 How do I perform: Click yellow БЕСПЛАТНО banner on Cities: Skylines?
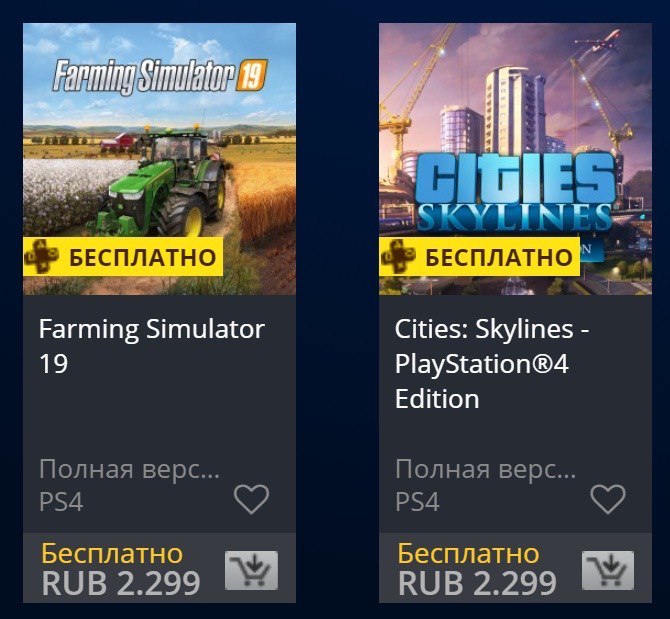(x=479, y=257)
